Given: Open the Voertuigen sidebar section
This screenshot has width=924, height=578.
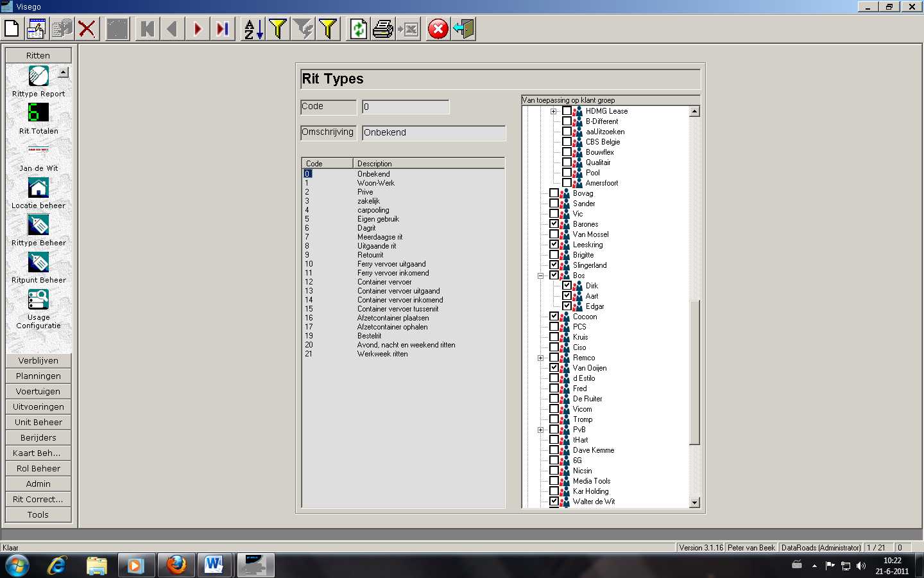Looking at the screenshot, I should coord(38,391).
